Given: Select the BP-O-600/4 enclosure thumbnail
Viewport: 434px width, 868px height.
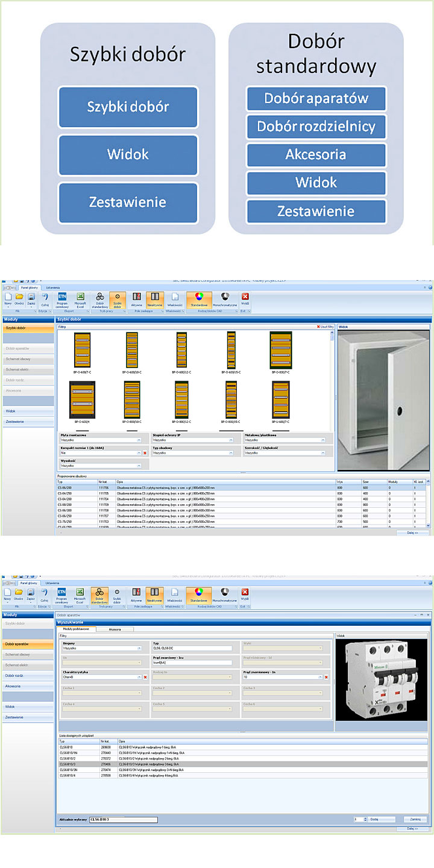Looking at the screenshot, I should coord(81,403).
